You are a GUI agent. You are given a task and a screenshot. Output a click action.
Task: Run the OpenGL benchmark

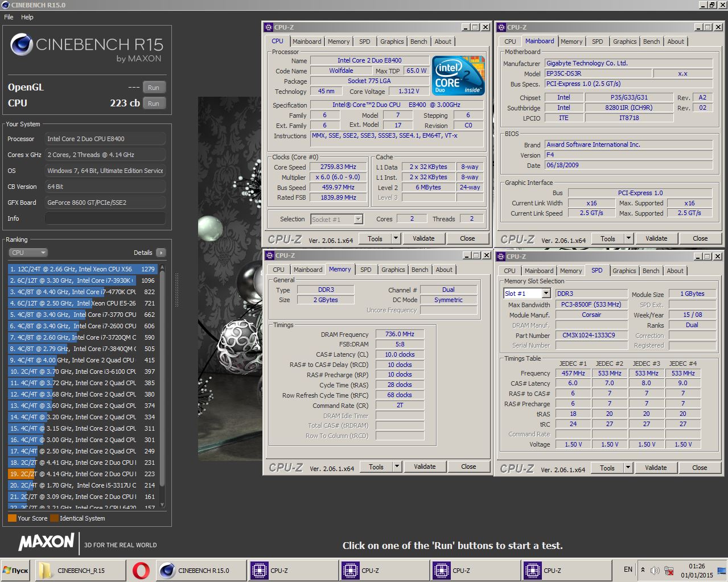point(154,88)
